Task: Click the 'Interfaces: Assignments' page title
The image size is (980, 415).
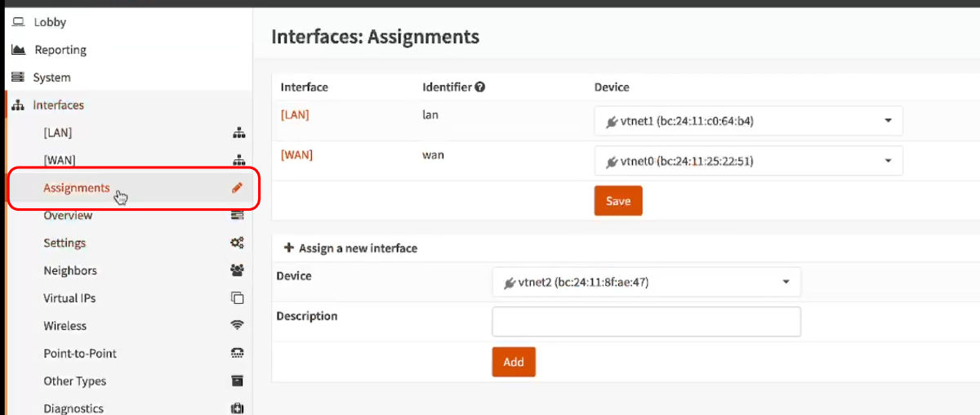Action: 375,37
